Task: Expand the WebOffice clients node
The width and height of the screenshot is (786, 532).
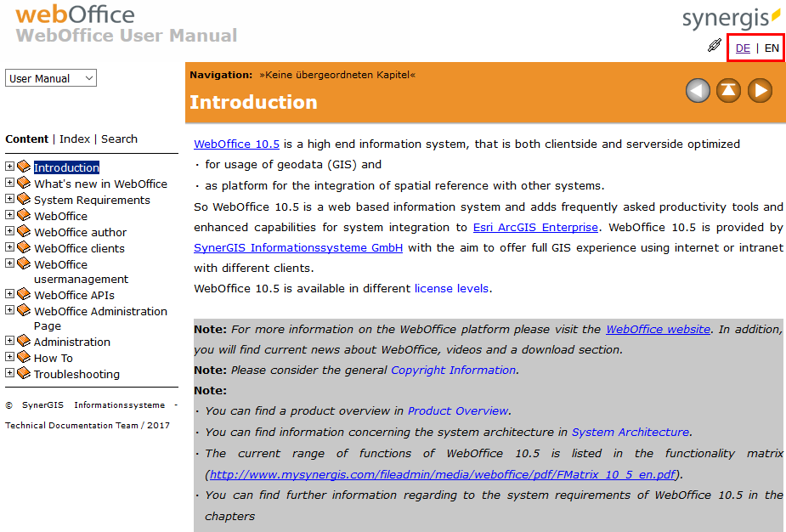Action: (x=9, y=246)
